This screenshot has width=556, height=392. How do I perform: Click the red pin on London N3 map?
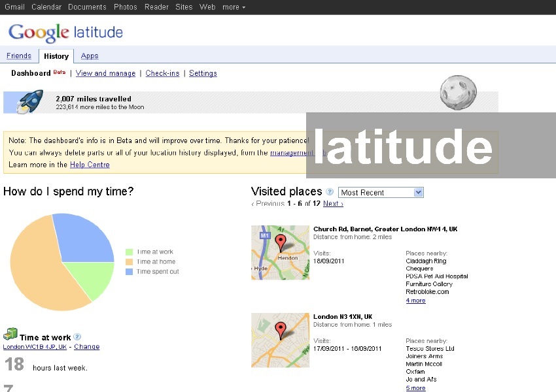281,331
